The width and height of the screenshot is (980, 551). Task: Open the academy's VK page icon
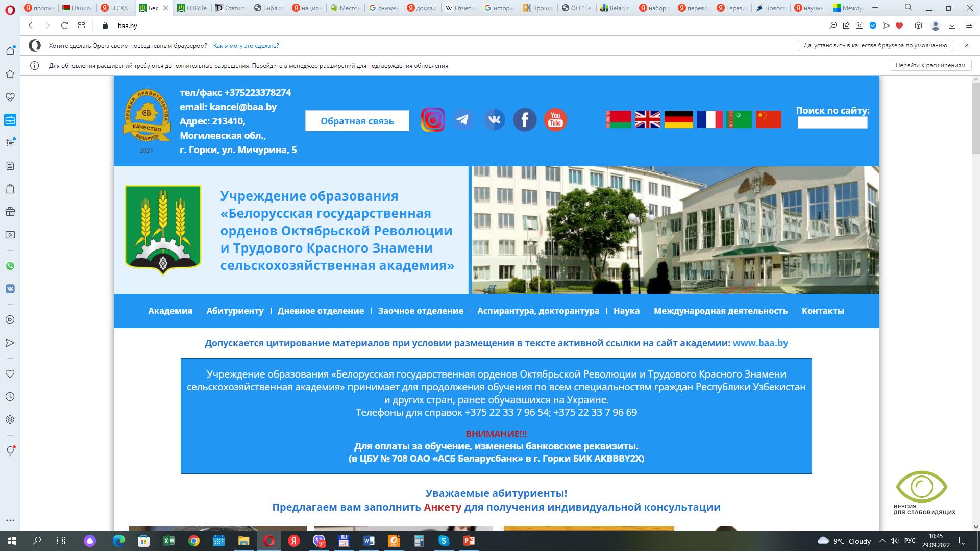[x=494, y=119]
